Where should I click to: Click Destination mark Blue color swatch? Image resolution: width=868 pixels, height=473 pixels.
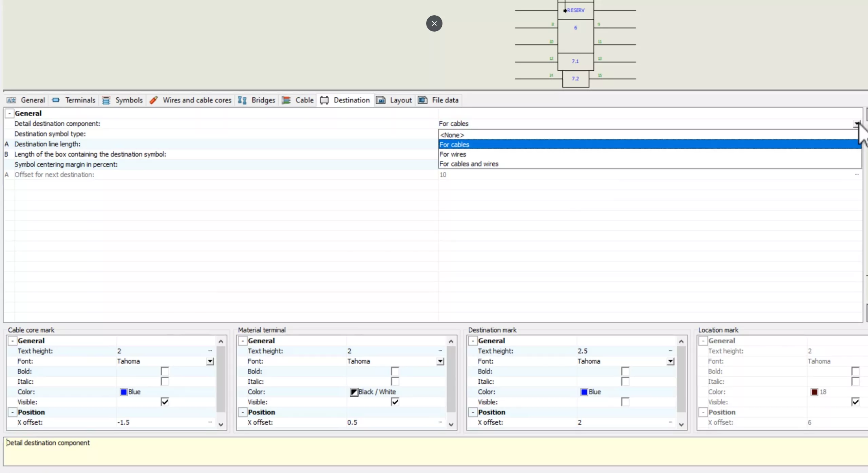tap(584, 392)
